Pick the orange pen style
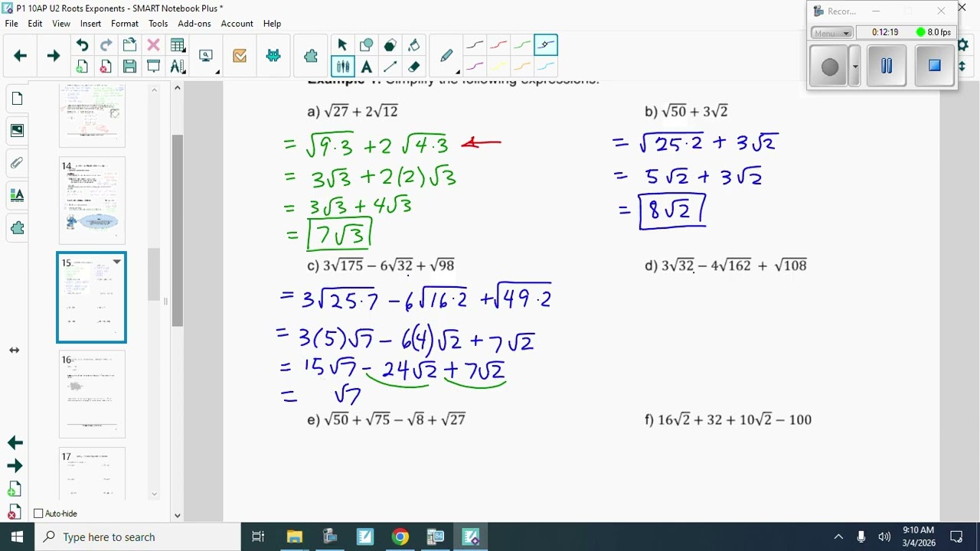The width and height of the screenshot is (980, 551). pyautogui.click(x=522, y=67)
